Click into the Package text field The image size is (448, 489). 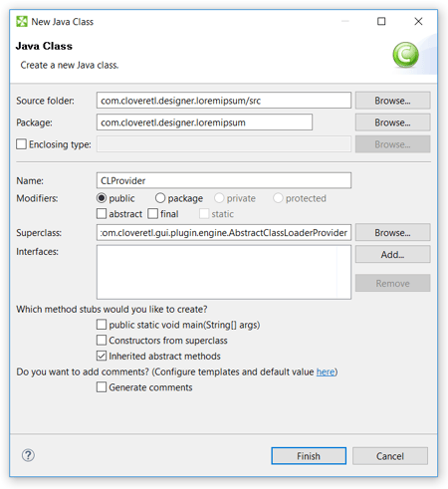204,122
